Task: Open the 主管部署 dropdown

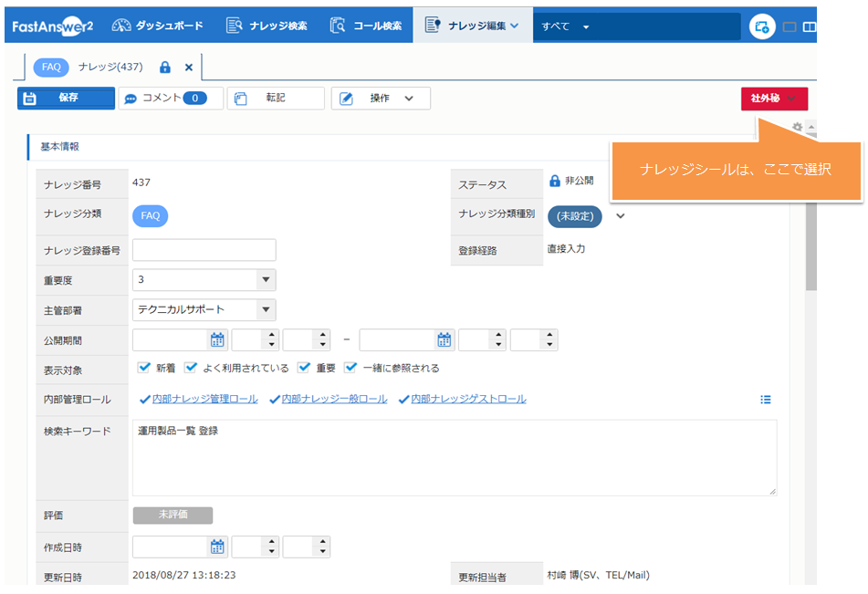Action: tap(266, 310)
